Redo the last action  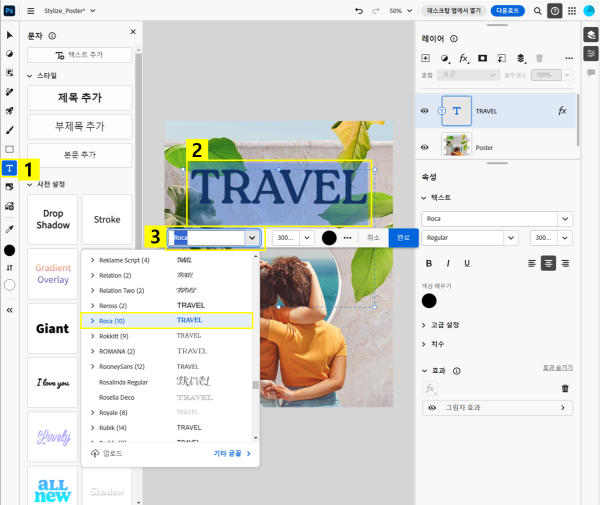[x=376, y=11]
